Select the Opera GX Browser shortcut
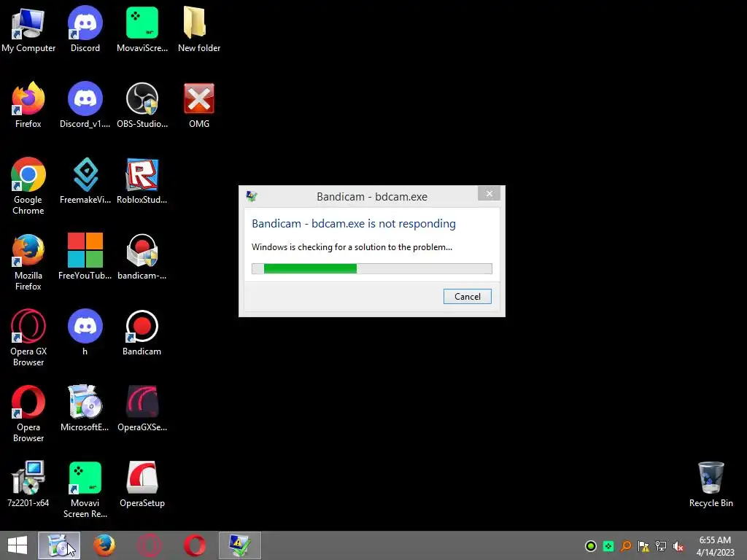Image resolution: width=747 pixels, height=560 pixels. pyautogui.click(x=28, y=337)
